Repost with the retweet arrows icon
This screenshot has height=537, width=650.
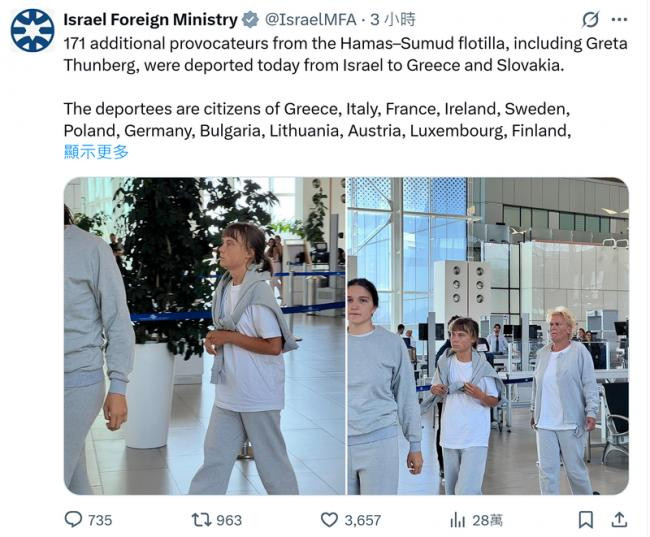click(201, 519)
